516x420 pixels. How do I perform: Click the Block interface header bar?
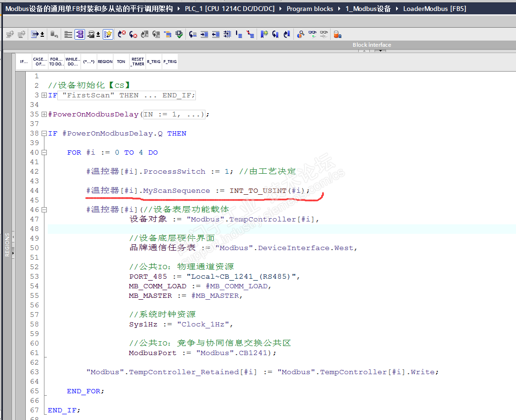(x=259, y=45)
